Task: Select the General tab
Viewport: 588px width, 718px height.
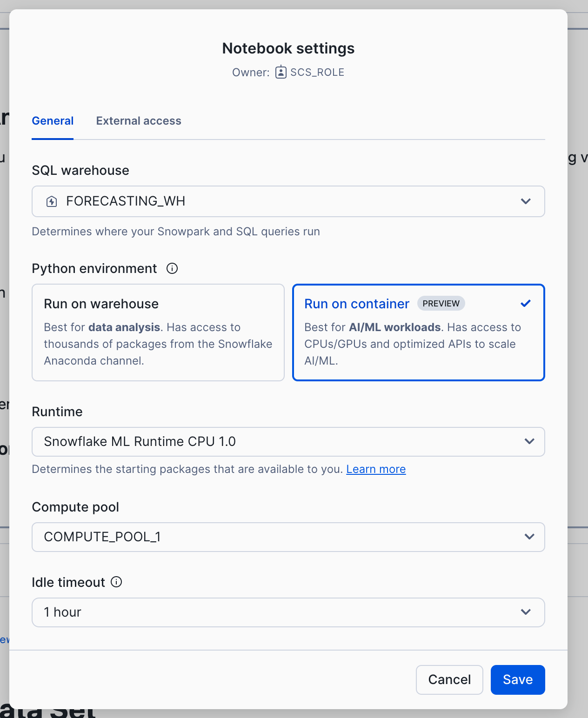Action: click(53, 121)
